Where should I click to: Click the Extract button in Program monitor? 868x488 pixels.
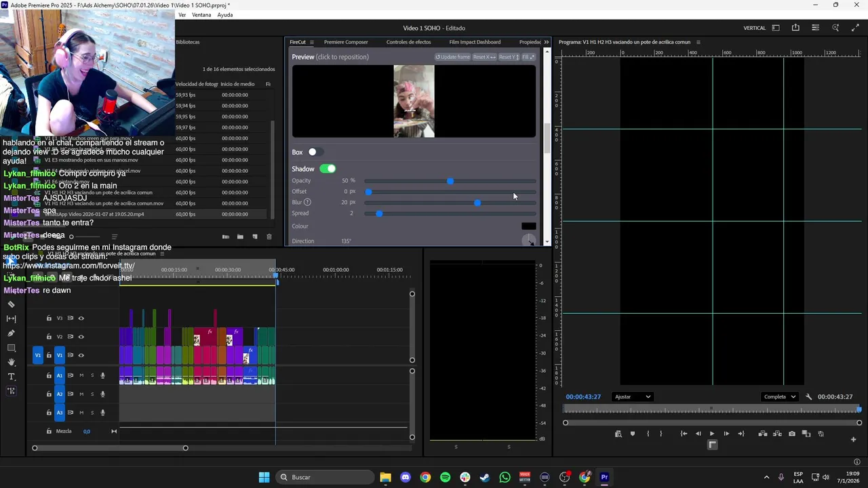click(777, 434)
